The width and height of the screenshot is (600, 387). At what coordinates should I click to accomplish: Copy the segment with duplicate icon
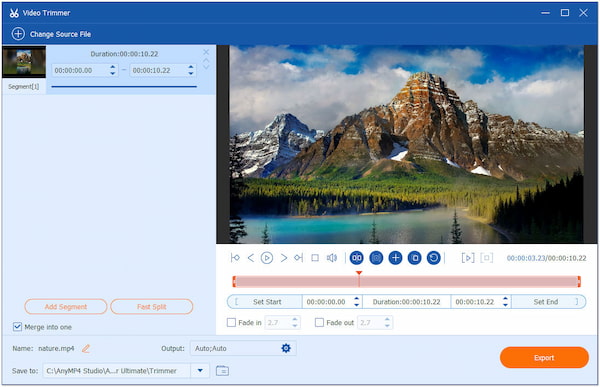(x=414, y=258)
